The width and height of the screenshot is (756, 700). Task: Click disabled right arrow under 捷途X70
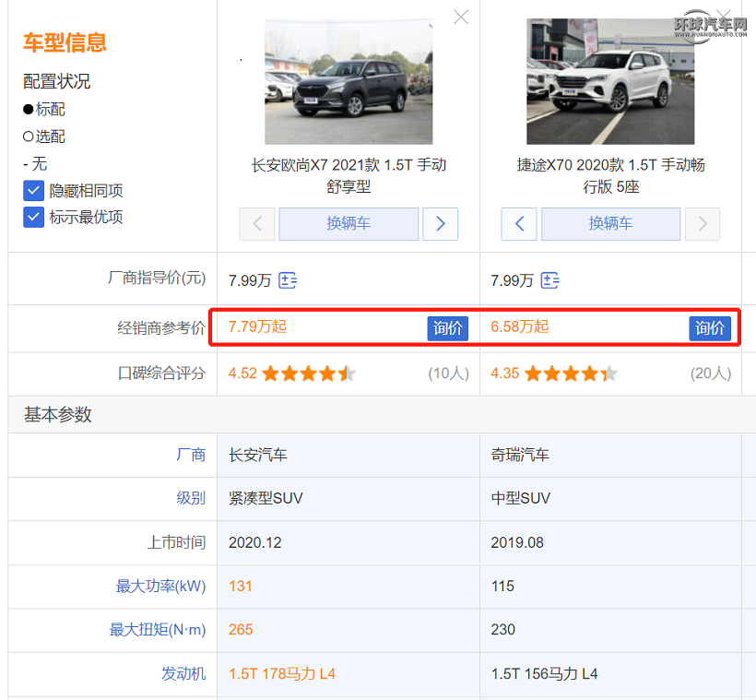pyautogui.click(x=703, y=224)
